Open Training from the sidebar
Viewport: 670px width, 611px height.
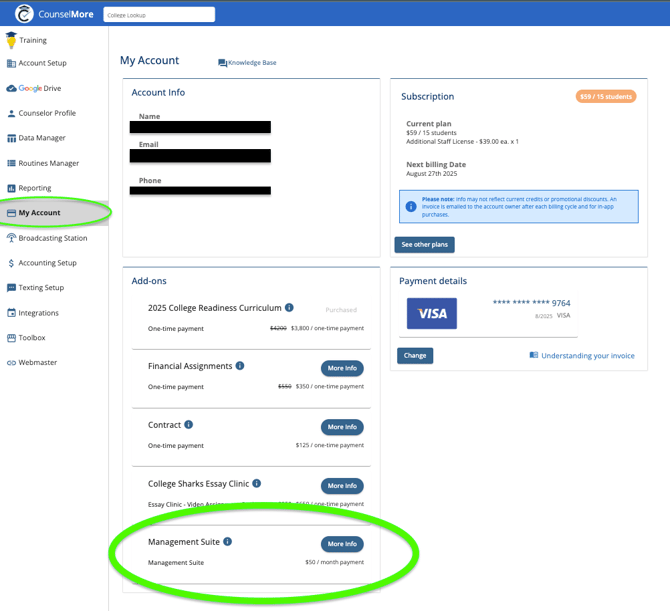(x=32, y=40)
